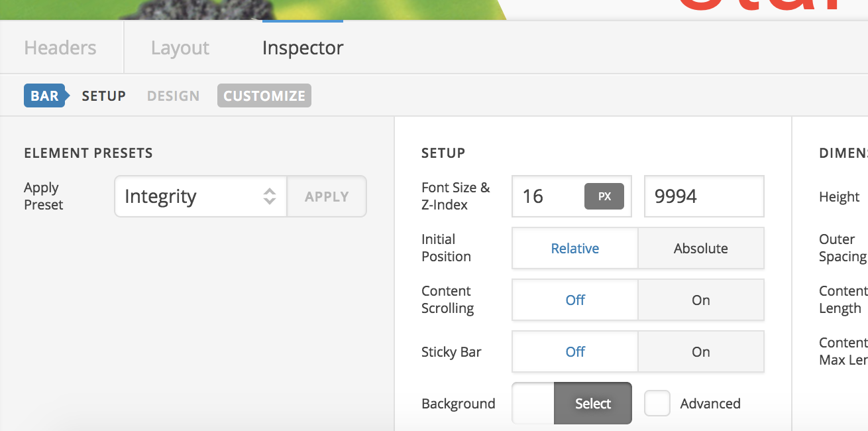868x431 pixels.
Task: Open the Layout tab
Action: (180, 48)
